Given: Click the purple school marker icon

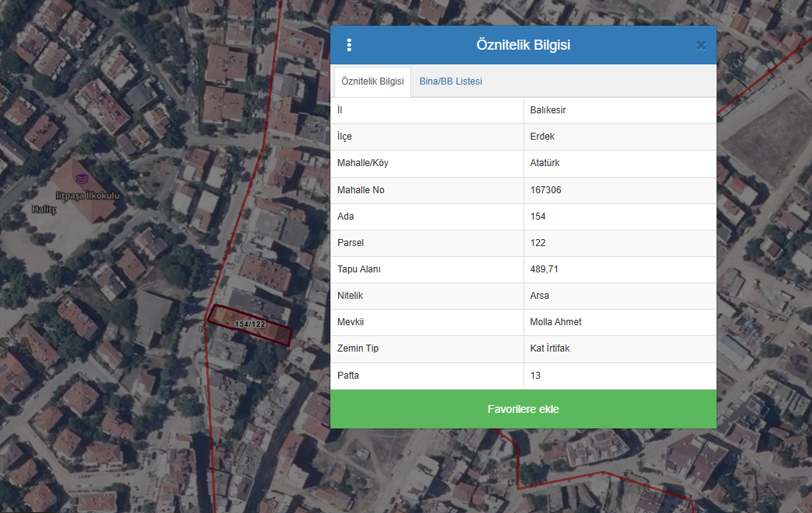Looking at the screenshot, I should [x=82, y=179].
